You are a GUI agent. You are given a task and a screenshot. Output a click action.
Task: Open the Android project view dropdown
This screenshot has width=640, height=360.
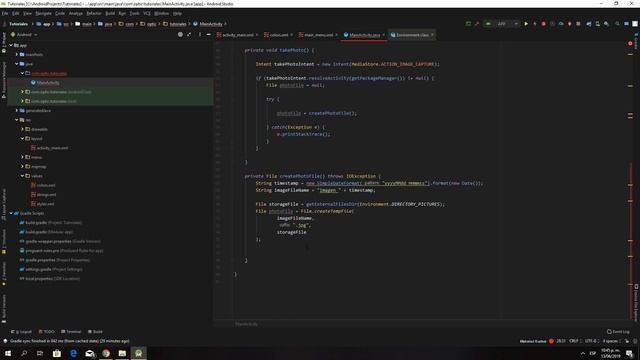click(24, 35)
